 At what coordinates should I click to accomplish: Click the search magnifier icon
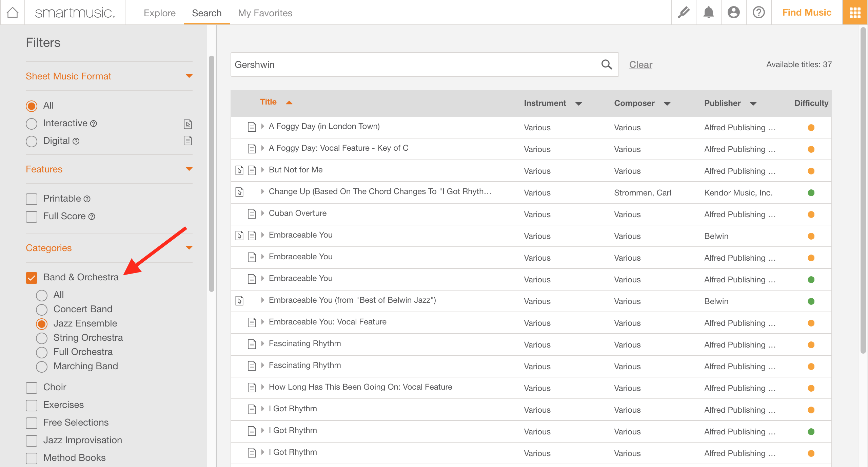tap(607, 64)
